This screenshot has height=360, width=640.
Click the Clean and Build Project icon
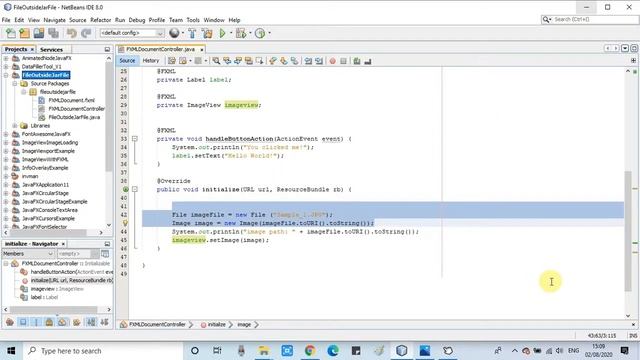click(x=207, y=33)
